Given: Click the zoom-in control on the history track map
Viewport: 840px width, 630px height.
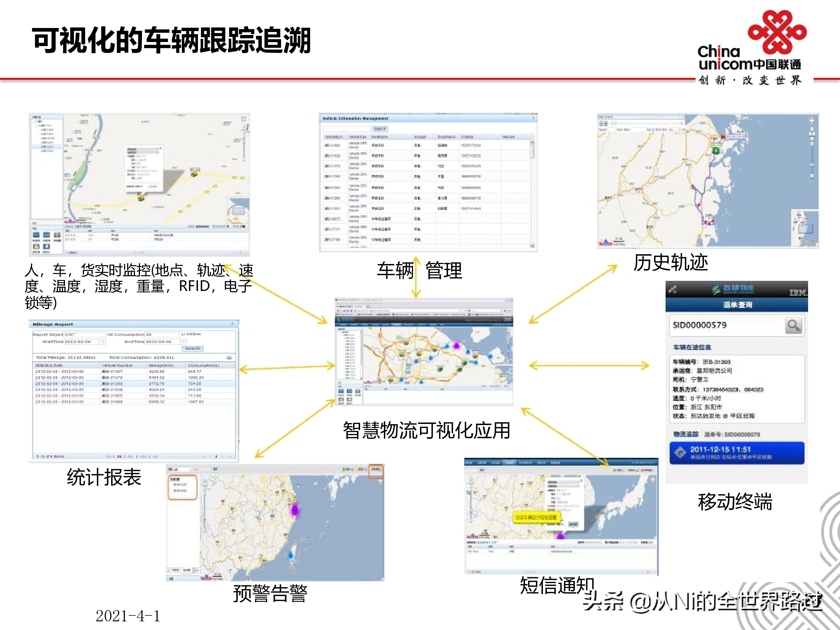Looking at the screenshot, I should (x=812, y=120).
